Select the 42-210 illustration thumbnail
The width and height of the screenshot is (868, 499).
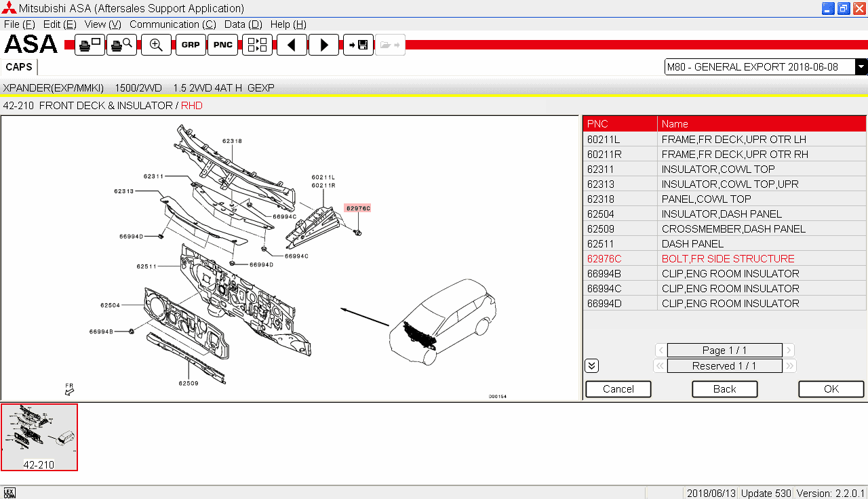pos(39,437)
